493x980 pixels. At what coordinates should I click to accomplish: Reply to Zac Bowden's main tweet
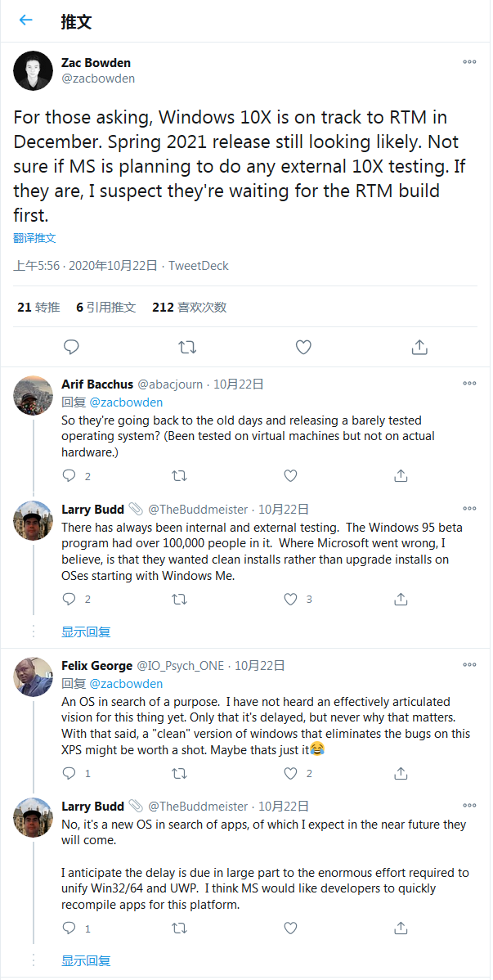point(72,347)
